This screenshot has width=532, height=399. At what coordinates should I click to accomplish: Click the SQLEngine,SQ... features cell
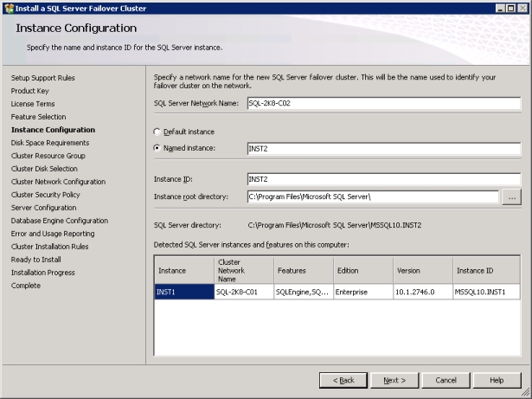click(304, 292)
